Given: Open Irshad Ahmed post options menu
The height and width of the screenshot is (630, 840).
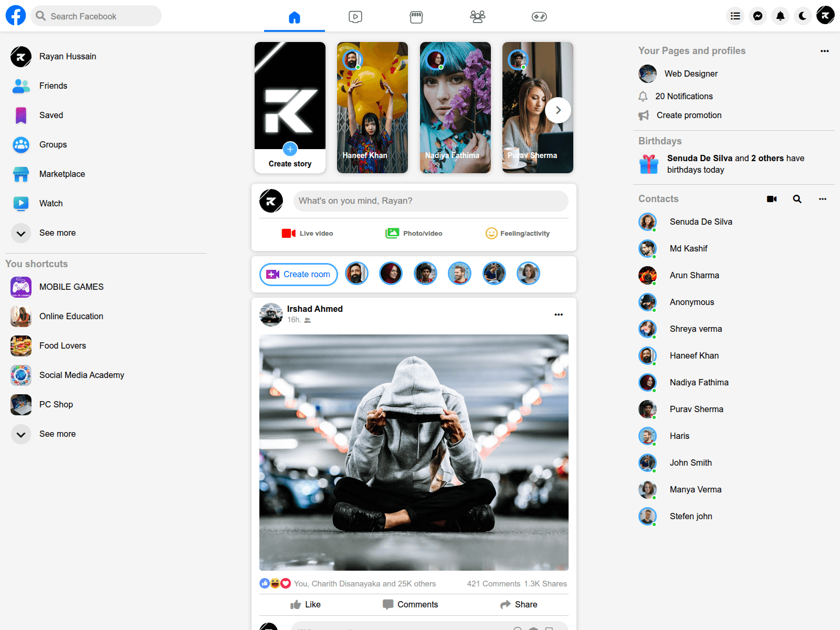Looking at the screenshot, I should (559, 314).
